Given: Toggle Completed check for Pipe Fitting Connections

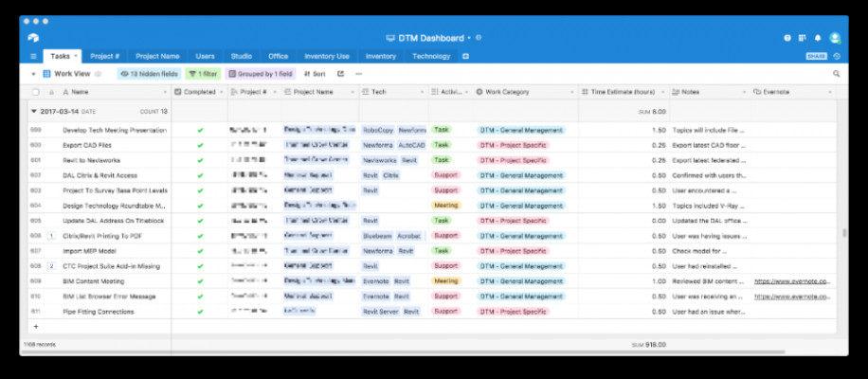Looking at the screenshot, I should (200, 312).
